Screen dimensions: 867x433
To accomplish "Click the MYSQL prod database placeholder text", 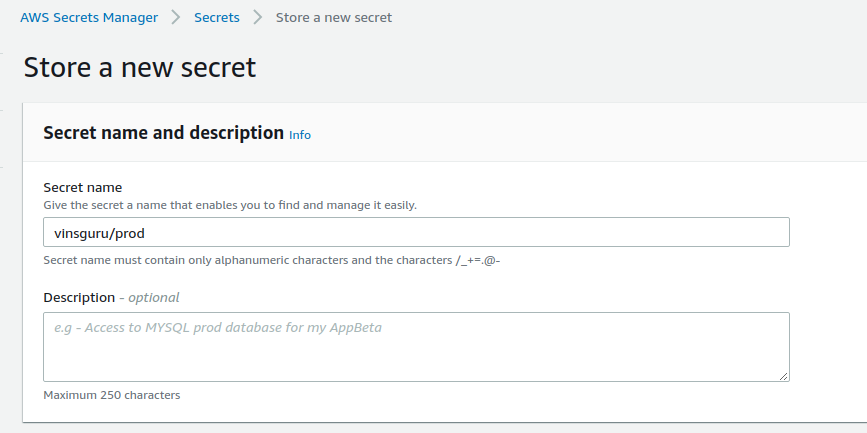I will tap(218, 327).
